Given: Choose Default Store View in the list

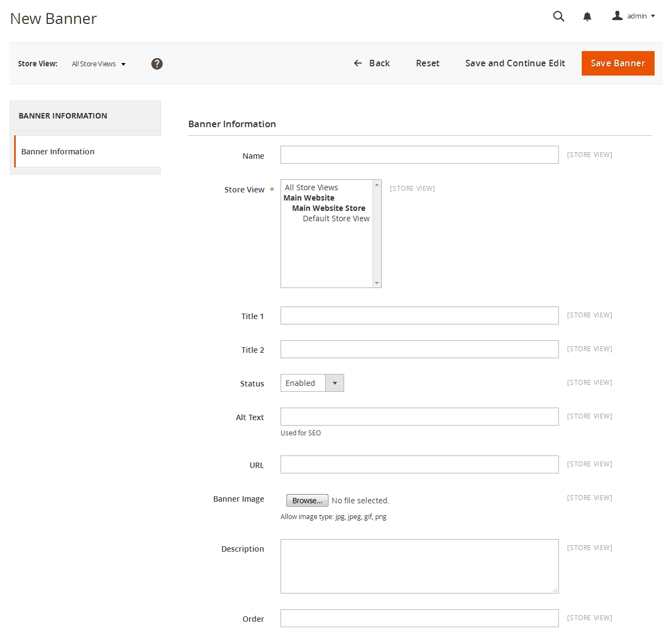Looking at the screenshot, I should pyautogui.click(x=335, y=218).
